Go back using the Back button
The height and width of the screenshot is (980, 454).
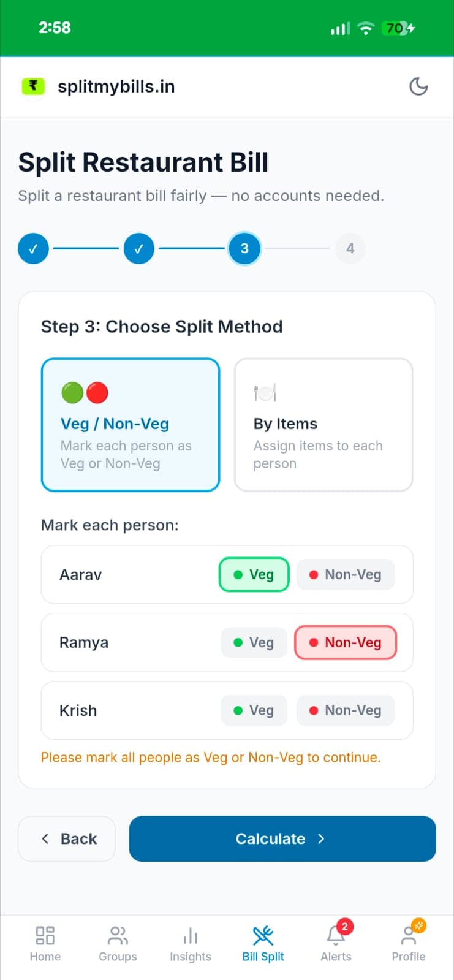(66, 839)
